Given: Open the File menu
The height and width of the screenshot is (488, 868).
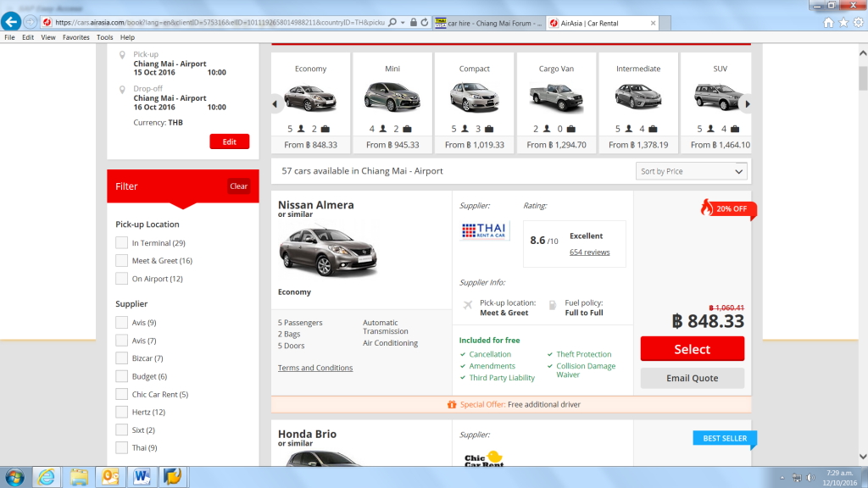Looking at the screenshot, I should (9, 37).
